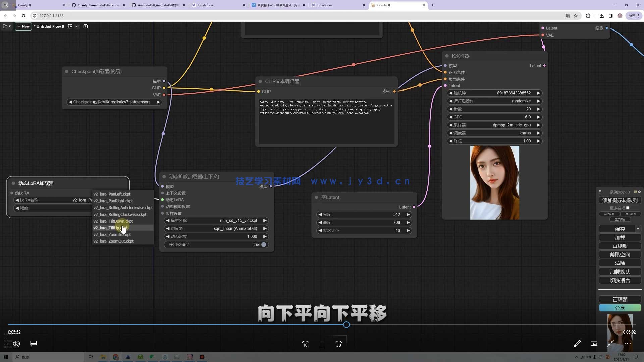The image size is (644, 362).
Task: Click the video progress bar handle
Action: click(x=346, y=325)
